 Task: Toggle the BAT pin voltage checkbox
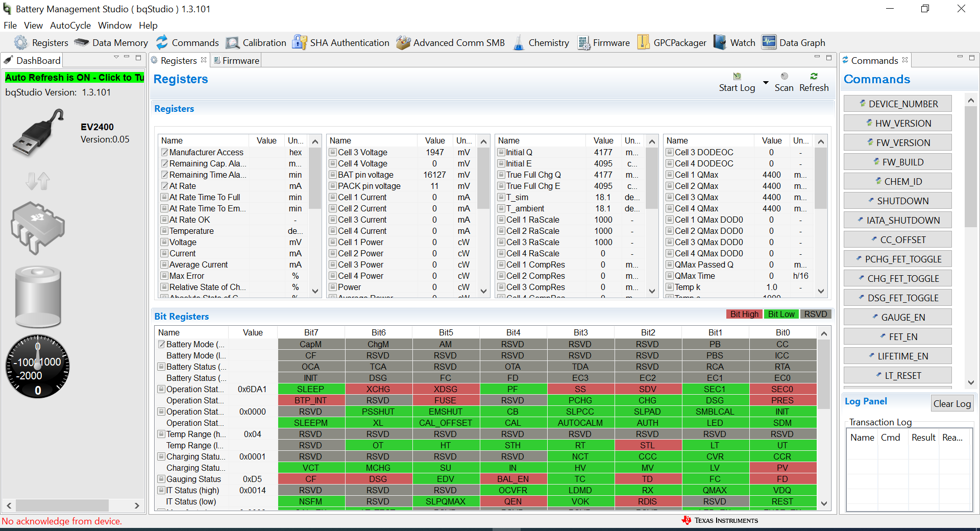pos(333,175)
